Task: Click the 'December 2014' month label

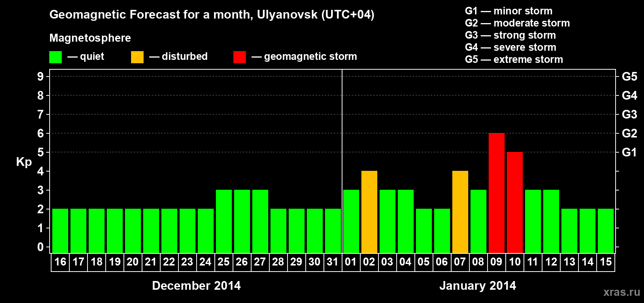Action: click(x=196, y=286)
